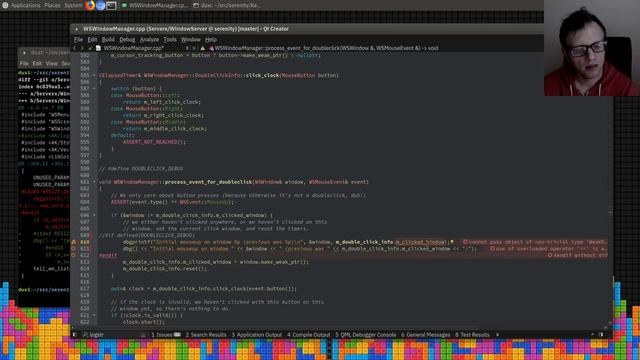Open Qt Creator Help menu
The image size is (640, 360).
211,40
